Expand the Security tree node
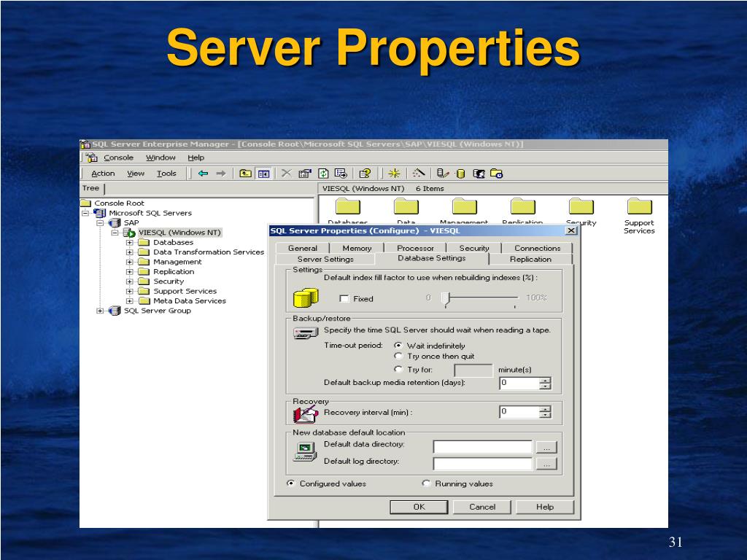 130,281
